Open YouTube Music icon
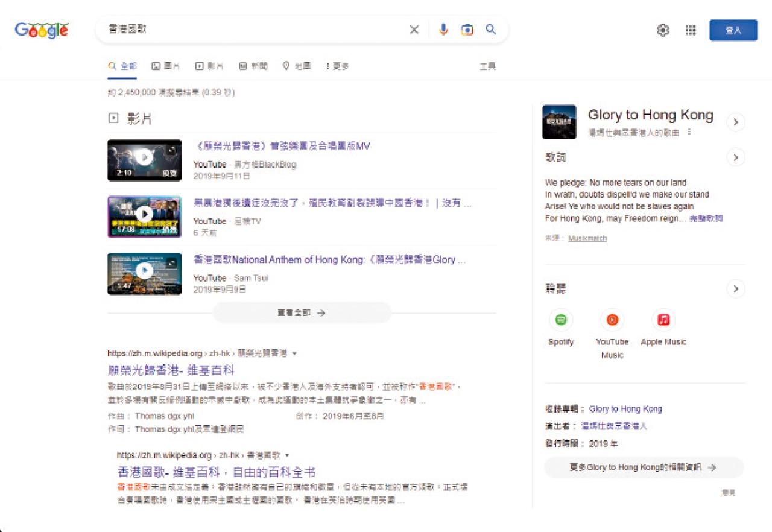The width and height of the screenshot is (772, 532). [612, 320]
